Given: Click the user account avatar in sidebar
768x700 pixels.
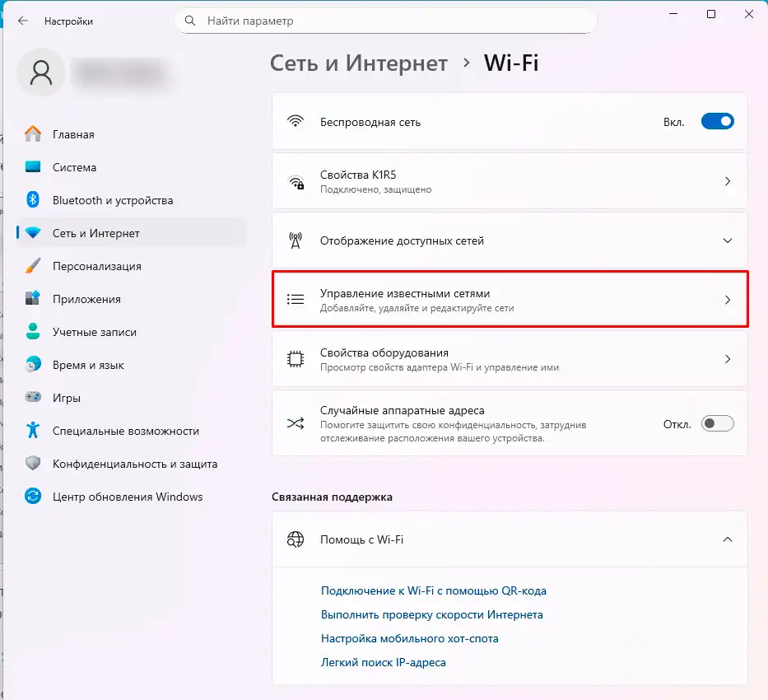Looking at the screenshot, I should point(40,72).
